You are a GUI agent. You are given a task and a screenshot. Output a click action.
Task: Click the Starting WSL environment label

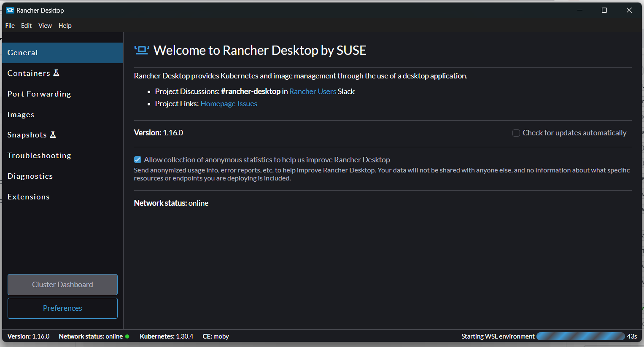(x=498, y=336)
